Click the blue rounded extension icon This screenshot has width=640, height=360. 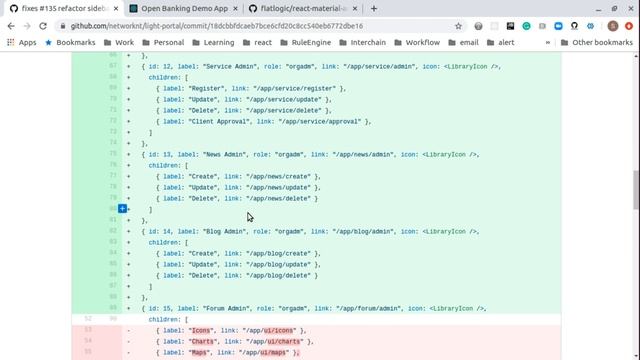coord(558,26)
